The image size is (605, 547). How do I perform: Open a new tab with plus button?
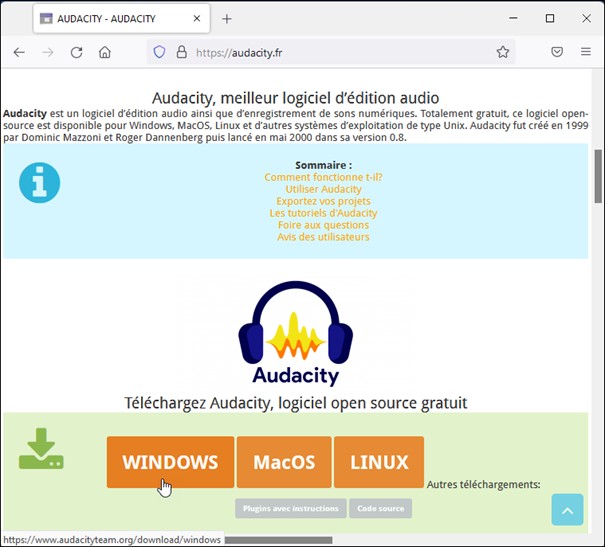(x=227, y=19)
